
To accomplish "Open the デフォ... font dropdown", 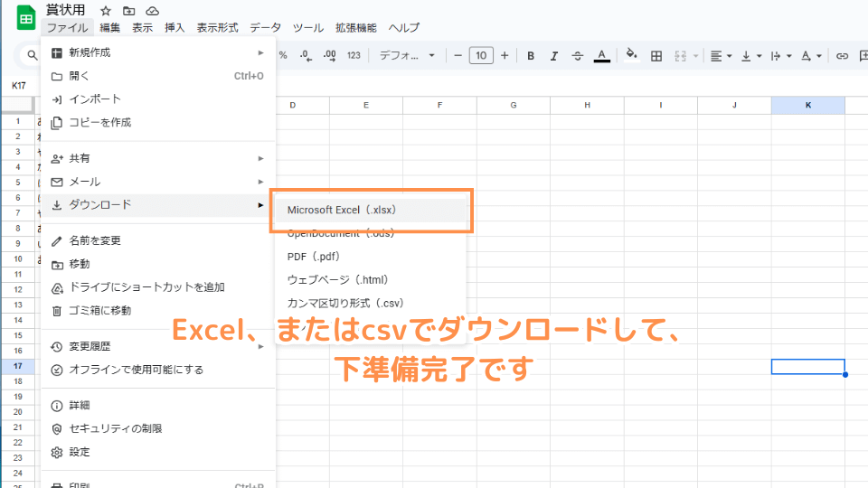I will [x=407, y=55].
